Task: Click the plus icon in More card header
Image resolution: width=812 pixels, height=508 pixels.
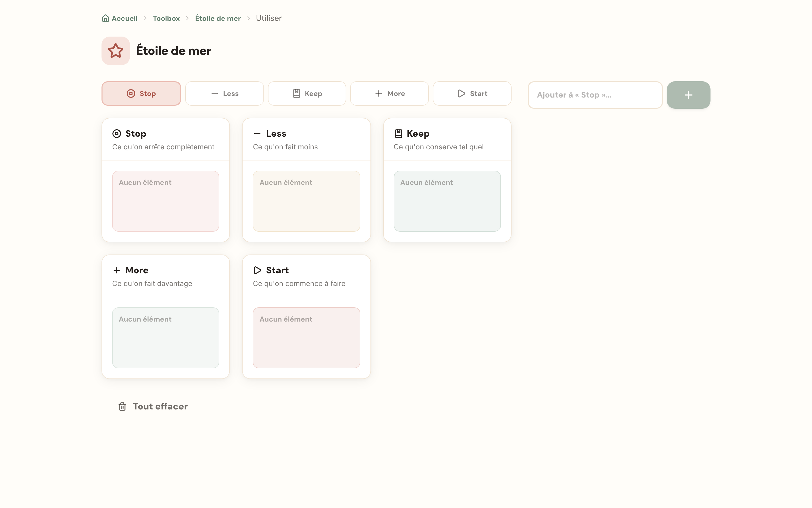Action: [x=116, y=271]
